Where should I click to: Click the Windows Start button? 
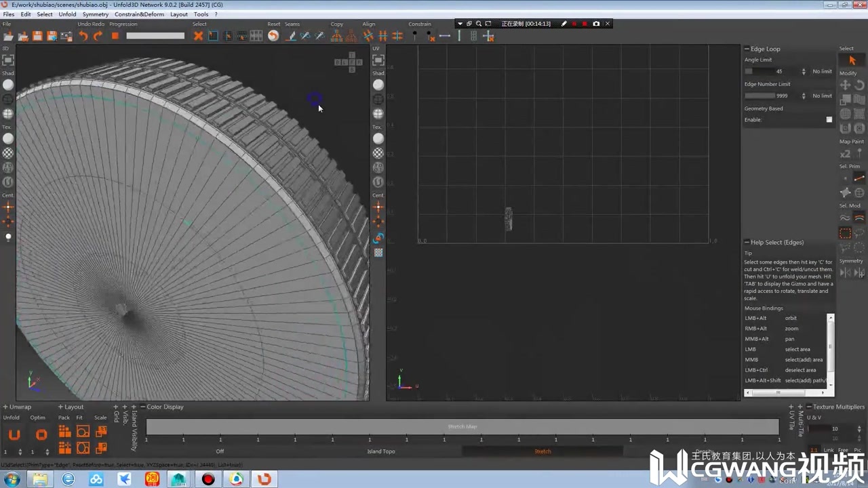(12, 479)
